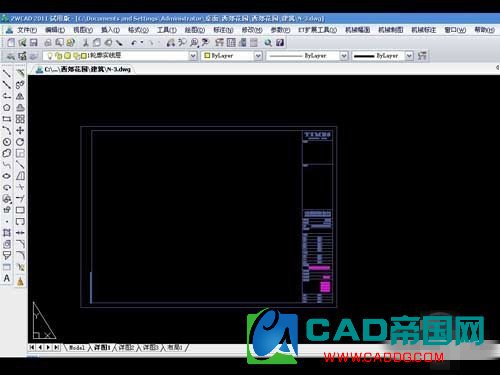Activate the Rotate modify tool
Screen dimensions: 500x375
pos(20,142)
